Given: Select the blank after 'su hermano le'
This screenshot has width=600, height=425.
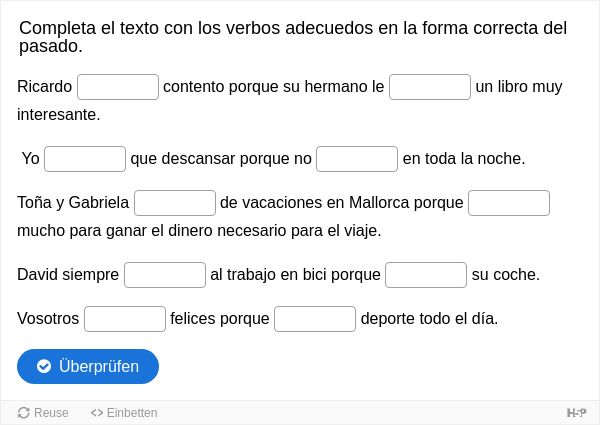Looking at the screenshot, I should [430, 87].
